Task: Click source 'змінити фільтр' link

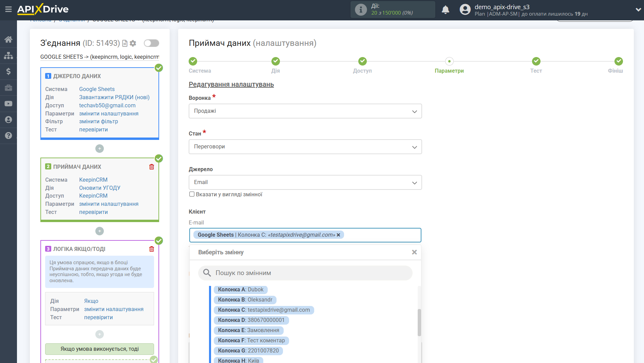Action: [98, 121]
